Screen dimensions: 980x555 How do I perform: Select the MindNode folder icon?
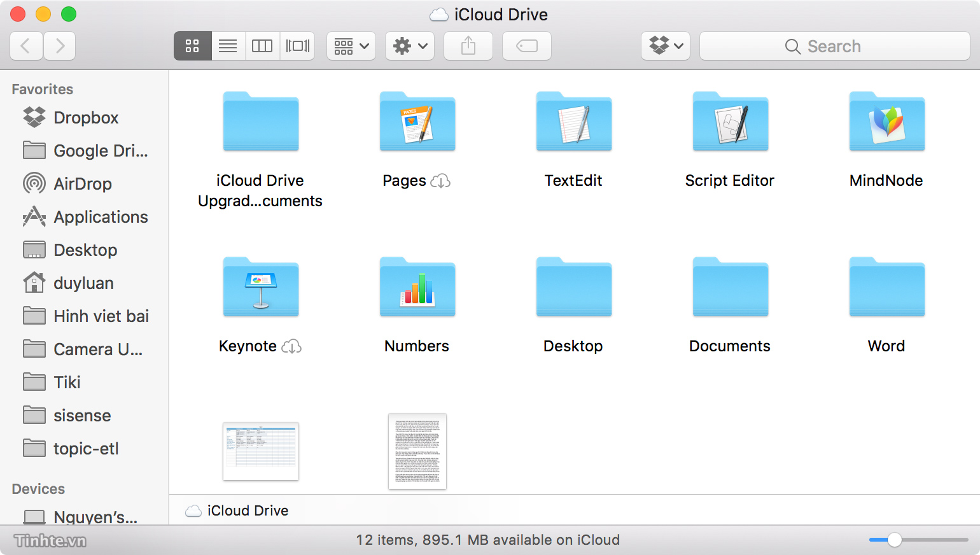(887, 121)
